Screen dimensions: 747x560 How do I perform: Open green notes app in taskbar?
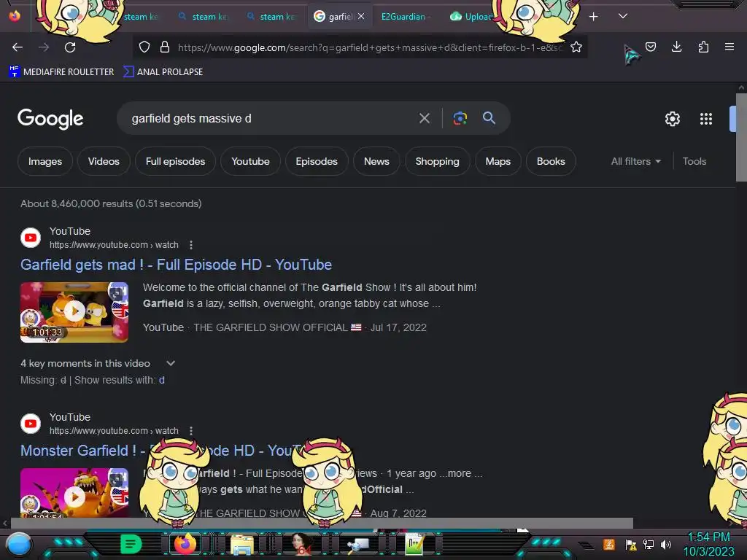(131, 544)
